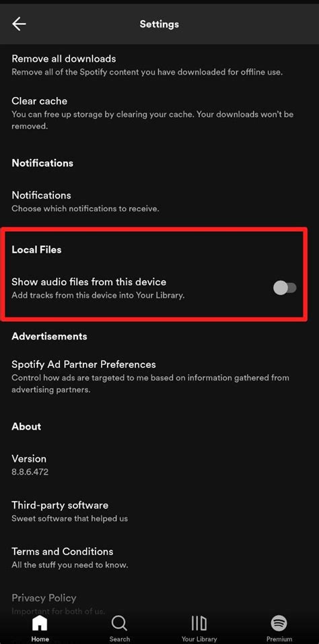319x644 pixels.
Task: Open Search via the magnifier icon
Action: tap(120, 624)
